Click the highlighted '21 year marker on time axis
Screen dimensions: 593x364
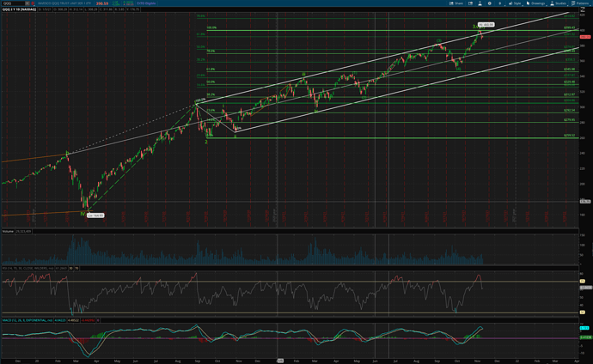tap(280, 361)
